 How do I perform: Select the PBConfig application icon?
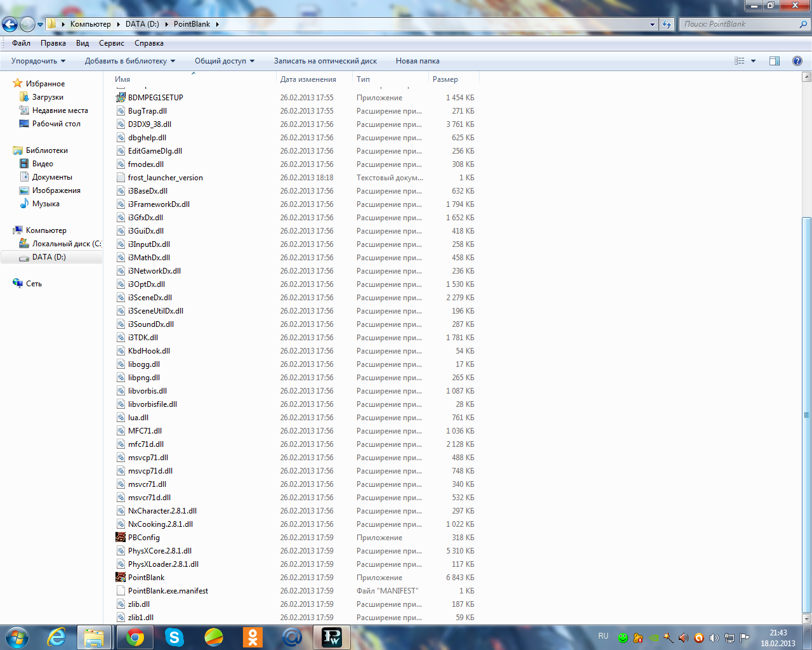(121, 538)
